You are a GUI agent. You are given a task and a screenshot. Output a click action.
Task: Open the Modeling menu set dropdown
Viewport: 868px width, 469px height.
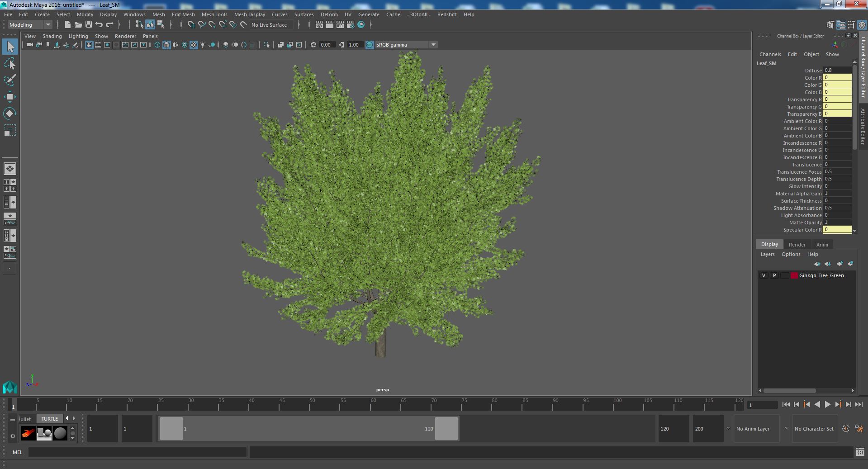30,25
